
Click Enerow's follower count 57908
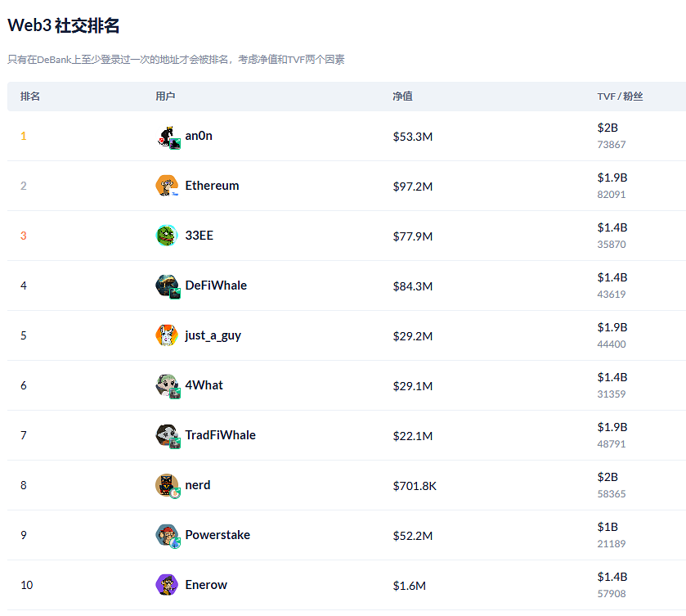click(x=612, y=594)
